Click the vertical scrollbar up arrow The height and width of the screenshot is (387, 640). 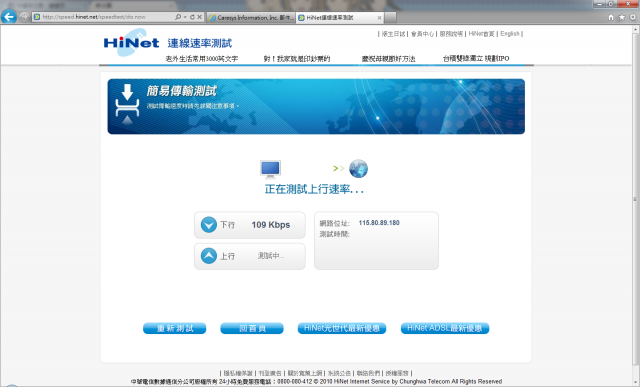[x=636, y=30]
